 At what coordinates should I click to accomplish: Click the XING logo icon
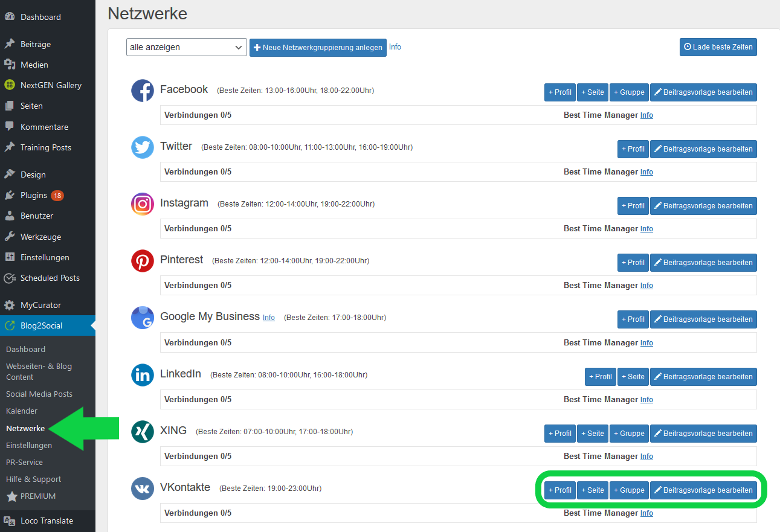point(143,432)
